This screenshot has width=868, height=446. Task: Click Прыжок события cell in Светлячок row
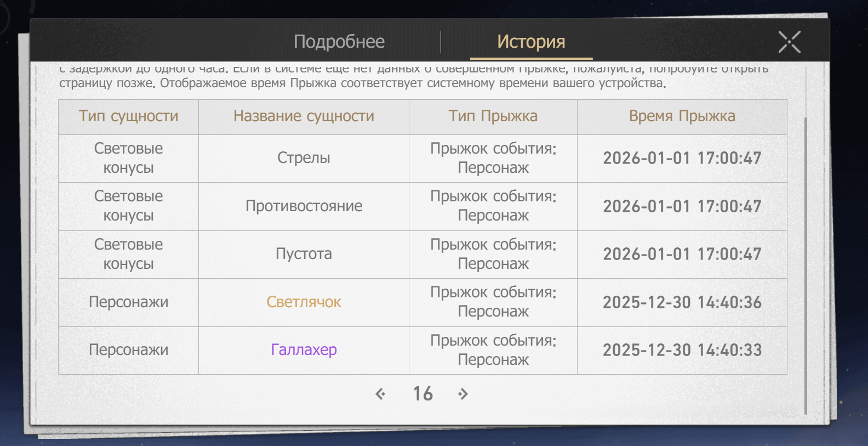(493, 302)
